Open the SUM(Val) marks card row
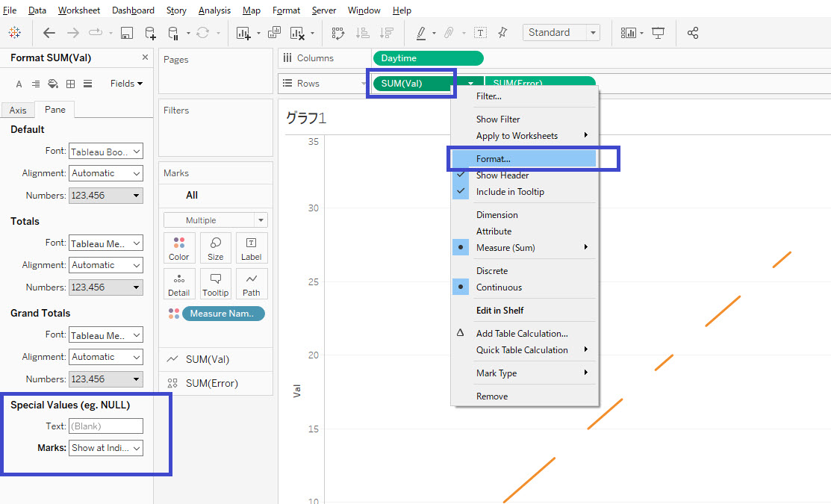 coord(216,359)
